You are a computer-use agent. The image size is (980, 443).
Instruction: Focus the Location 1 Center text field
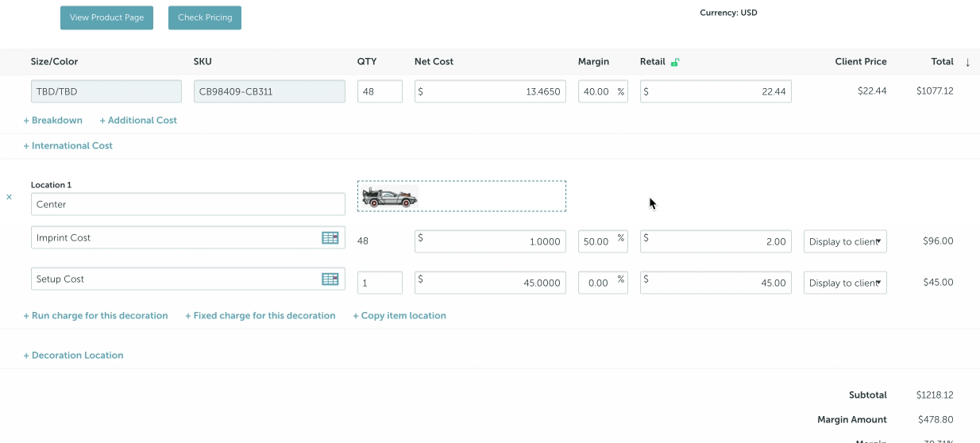pos(187,204)
